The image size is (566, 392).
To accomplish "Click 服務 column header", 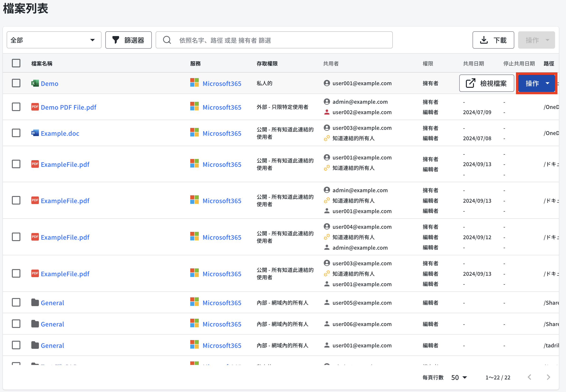I will [x=195, y=64].
